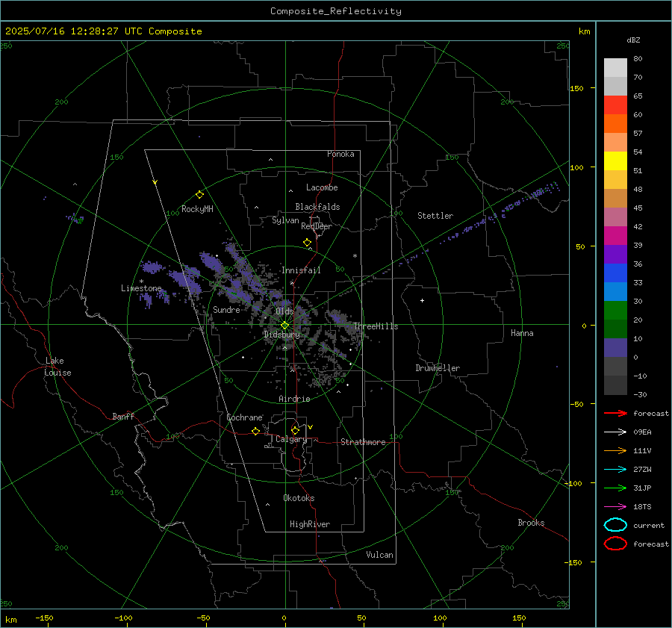The height and width of the screenshot is (628, 672).
Task: Click the yellow radar-site diamond near Olds
Action: tap(284, 326)
